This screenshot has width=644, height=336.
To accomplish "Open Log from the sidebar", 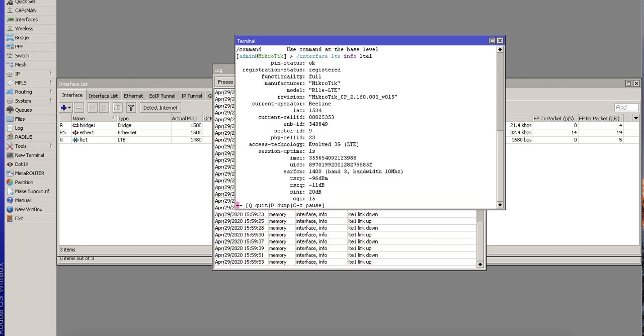I will (x=19, y=128).
